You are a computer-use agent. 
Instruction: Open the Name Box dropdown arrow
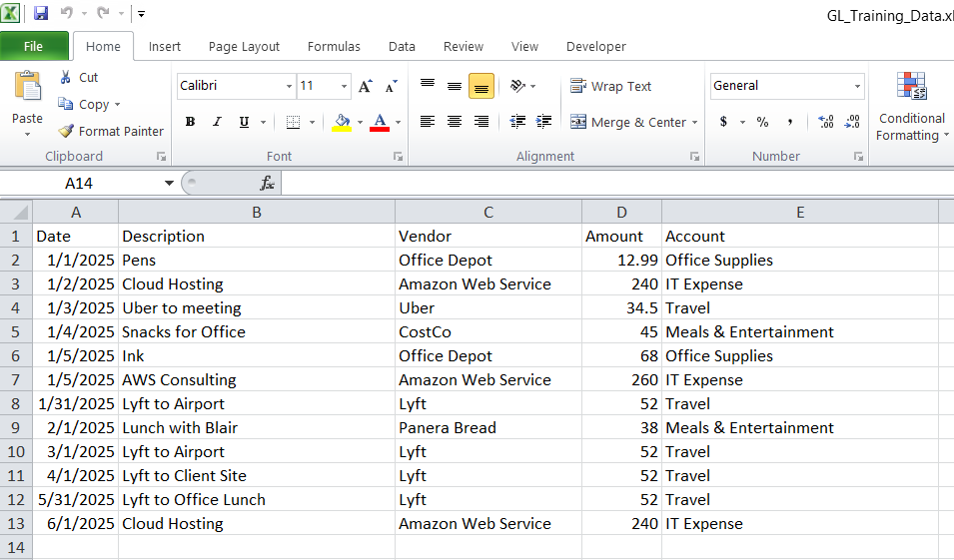[x=169, y=184]
